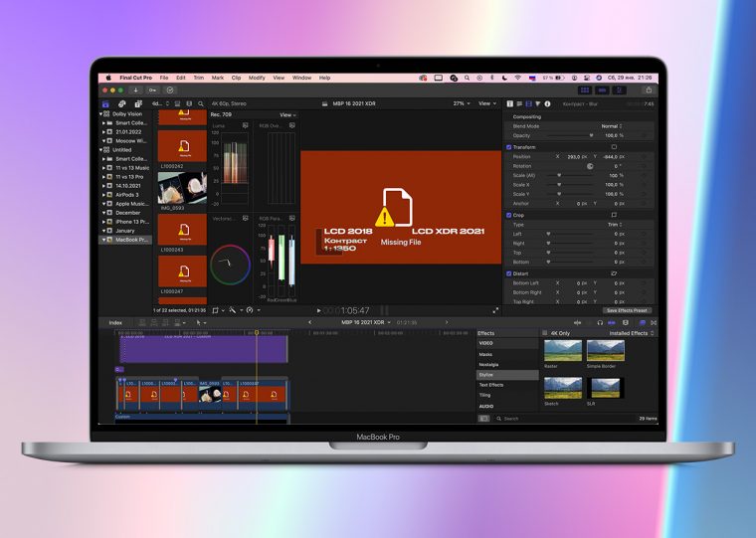Open the Background Tasks checkmark button
The height and width of the screenshot is (538, 756).
click(170, 90)
